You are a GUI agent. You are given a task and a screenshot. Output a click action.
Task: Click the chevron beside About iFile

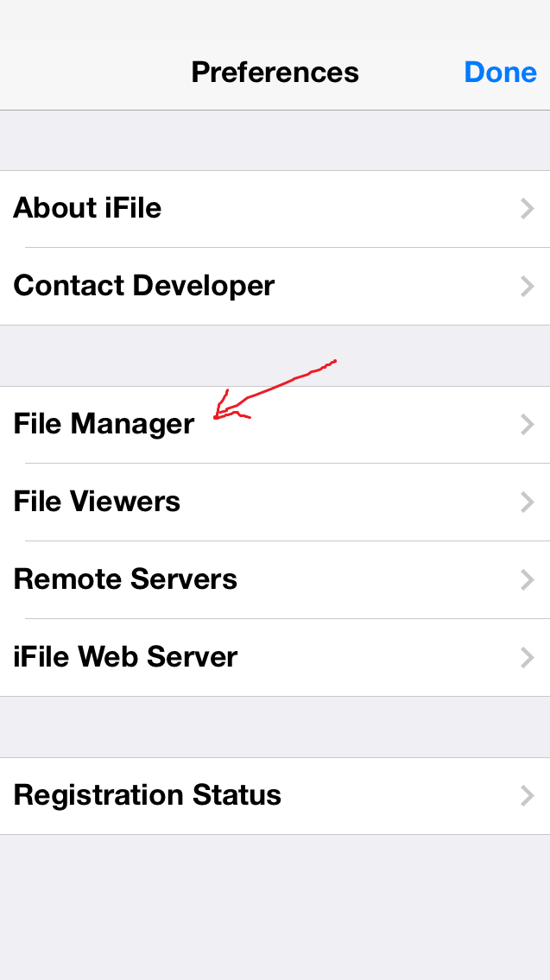(528, 209)
